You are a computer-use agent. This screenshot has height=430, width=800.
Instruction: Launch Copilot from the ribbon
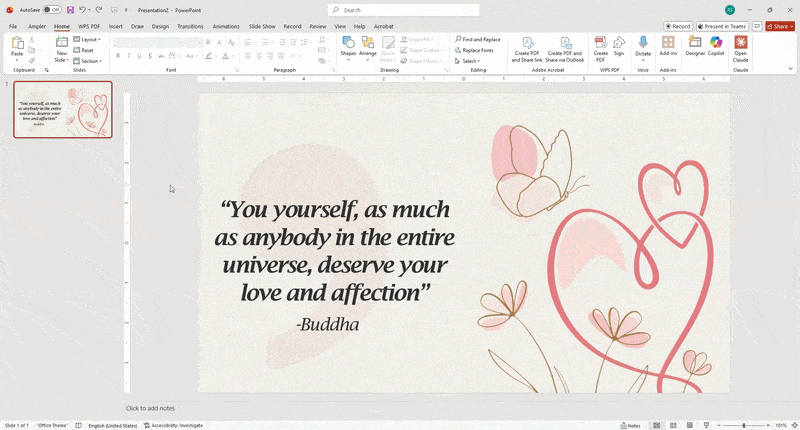click(x=716, y=46)
